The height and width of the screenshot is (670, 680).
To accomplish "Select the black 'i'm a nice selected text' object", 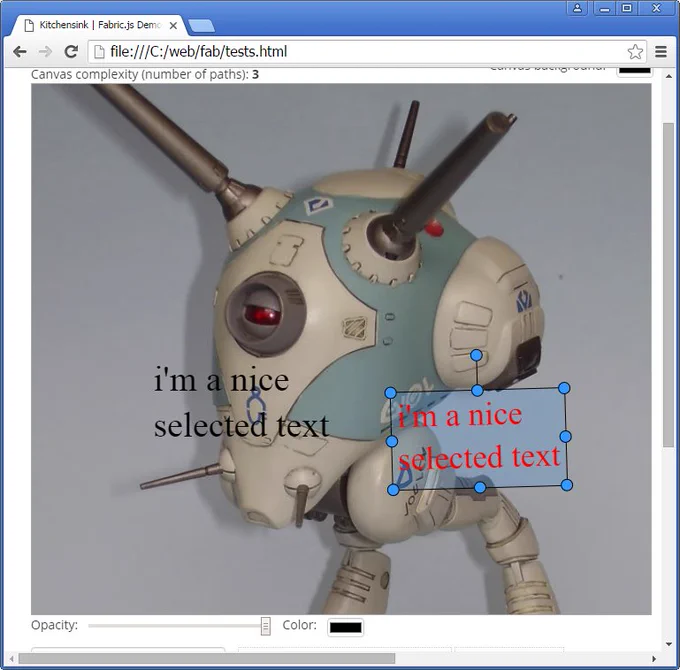I will tap(241, 402).
